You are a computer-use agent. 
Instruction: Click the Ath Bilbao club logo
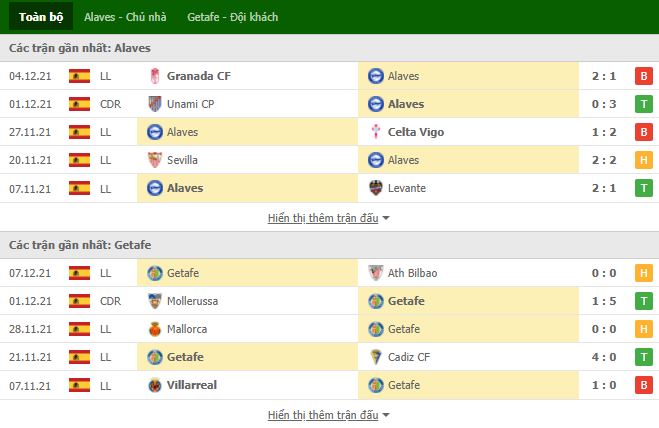(x=376, y=273)
